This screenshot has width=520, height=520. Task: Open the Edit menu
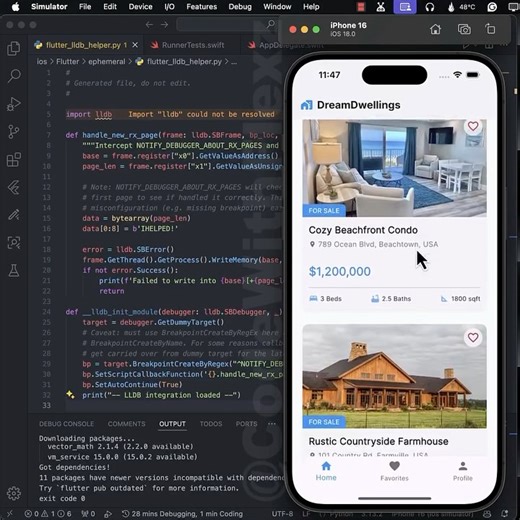[110, 7]
